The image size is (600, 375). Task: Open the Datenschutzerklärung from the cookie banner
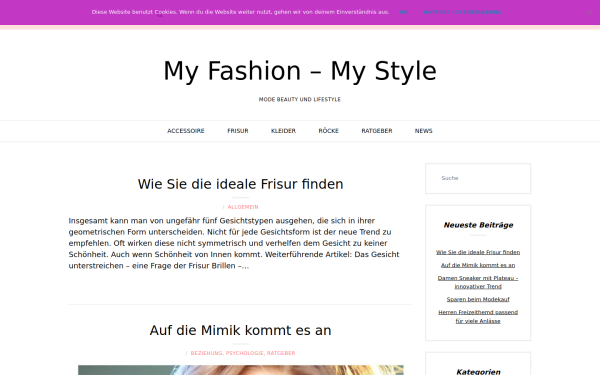click(x=463, y=12)
